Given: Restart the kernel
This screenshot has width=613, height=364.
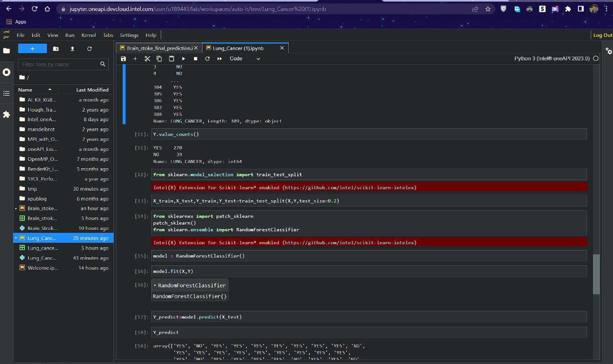Looking at the screenshot, I should (207, 58).
